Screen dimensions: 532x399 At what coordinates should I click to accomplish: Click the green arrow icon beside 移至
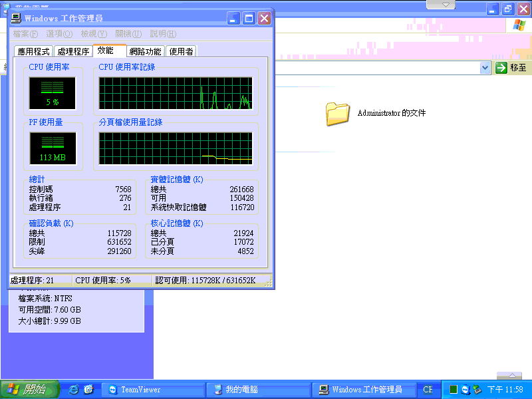(x=501, y=68)
